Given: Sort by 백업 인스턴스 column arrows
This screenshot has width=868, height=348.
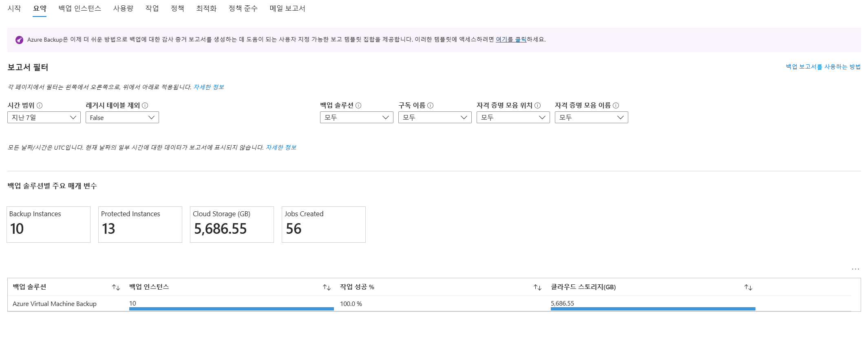Looking at the screenshot, I should point(327,288).
